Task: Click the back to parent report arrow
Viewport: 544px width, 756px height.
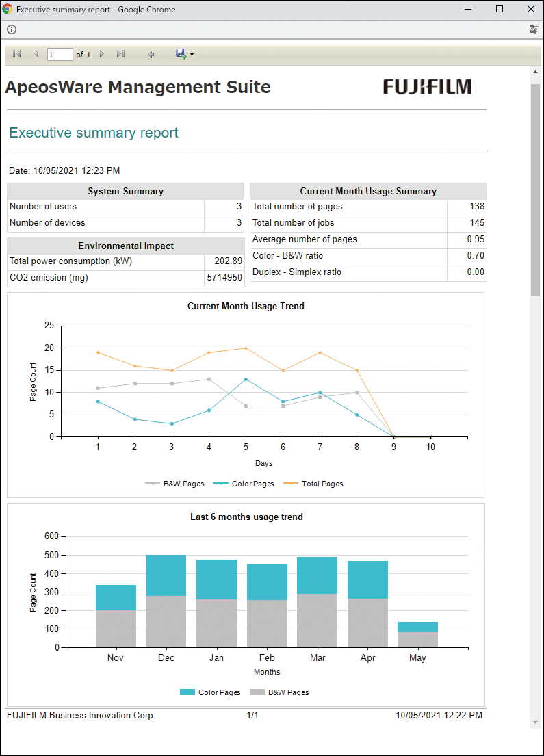Action: (x=151, y=54)
